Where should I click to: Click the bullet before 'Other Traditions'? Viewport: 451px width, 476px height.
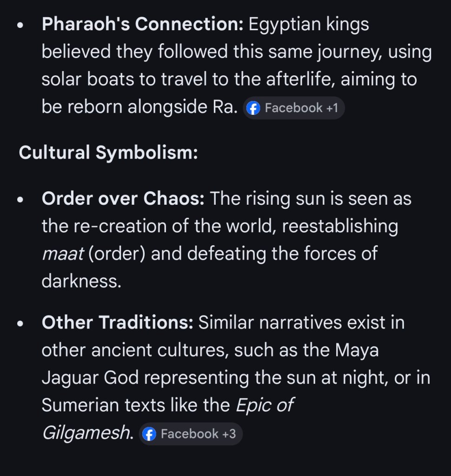pyautogui.click(x=20, y=324)
